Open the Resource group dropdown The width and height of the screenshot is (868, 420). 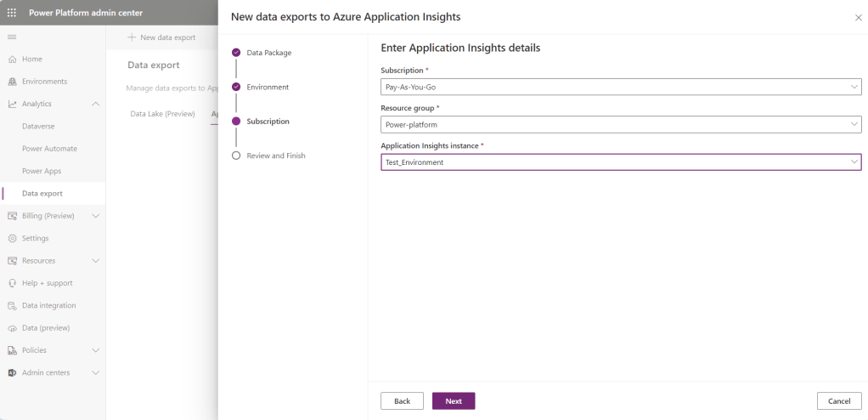coord(621,124)
